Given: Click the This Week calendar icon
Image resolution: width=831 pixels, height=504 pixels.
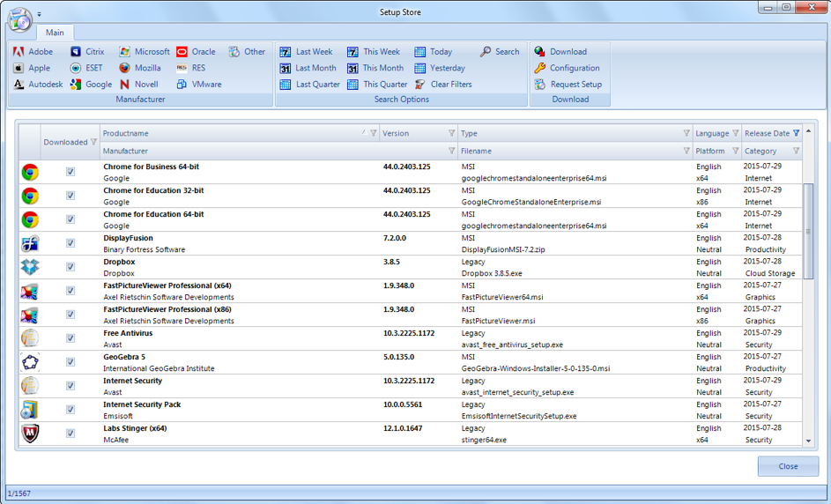Looking at the screenshot, I should [x=353, y=52].
